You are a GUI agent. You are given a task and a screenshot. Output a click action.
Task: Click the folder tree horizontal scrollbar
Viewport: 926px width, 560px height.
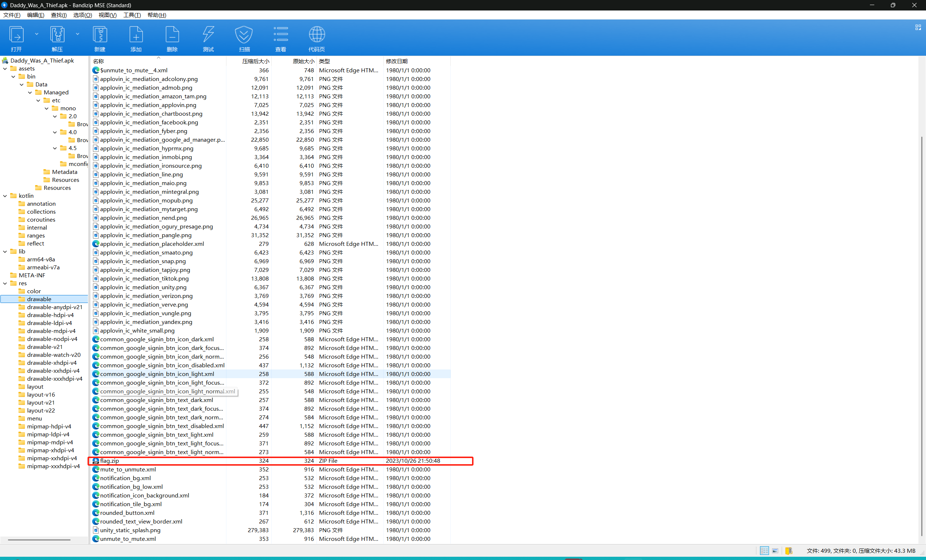pyautogui.click(x=39, y=540)
